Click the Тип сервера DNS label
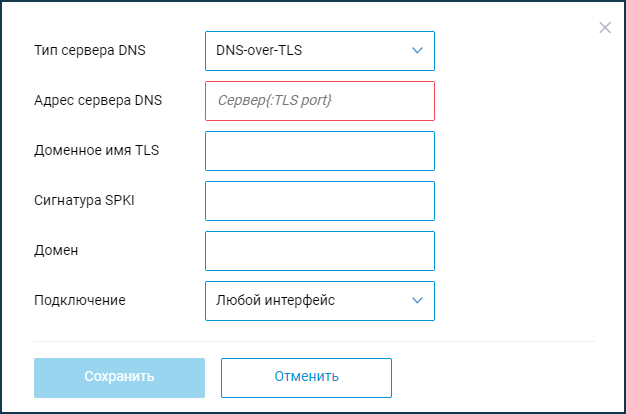 90,50
